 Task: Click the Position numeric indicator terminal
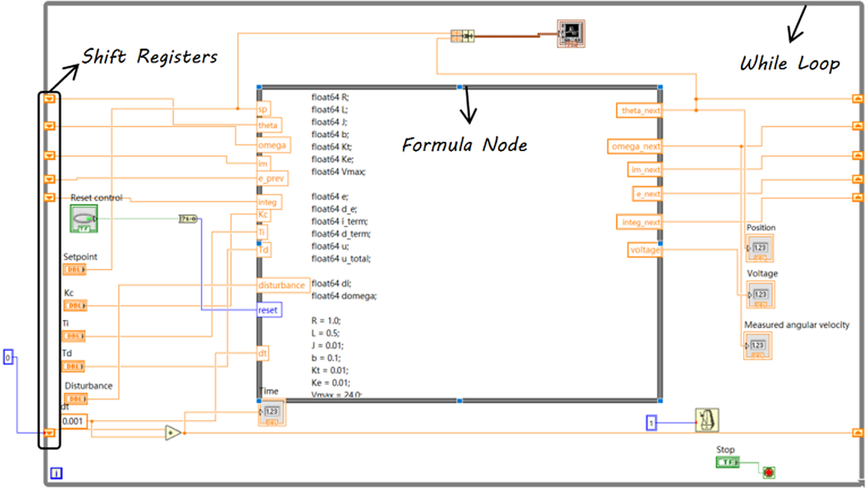coord(759,248)
